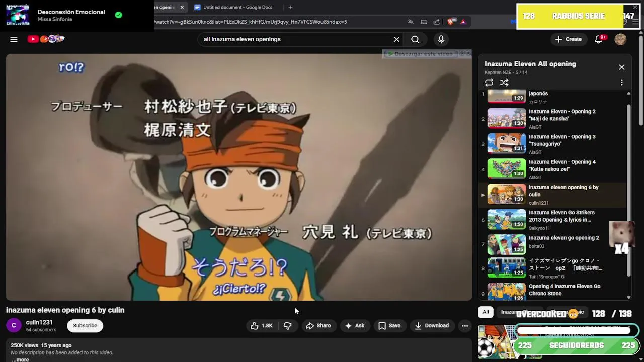Close the 'Descargar este video' overlay
The image size is (644, 362).
[468, 53]
